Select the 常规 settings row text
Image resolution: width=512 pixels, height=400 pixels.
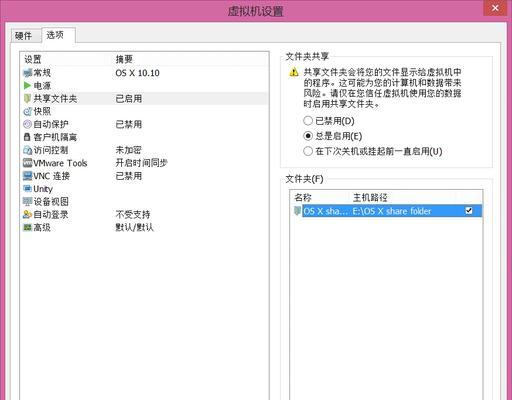pos(42,73)
